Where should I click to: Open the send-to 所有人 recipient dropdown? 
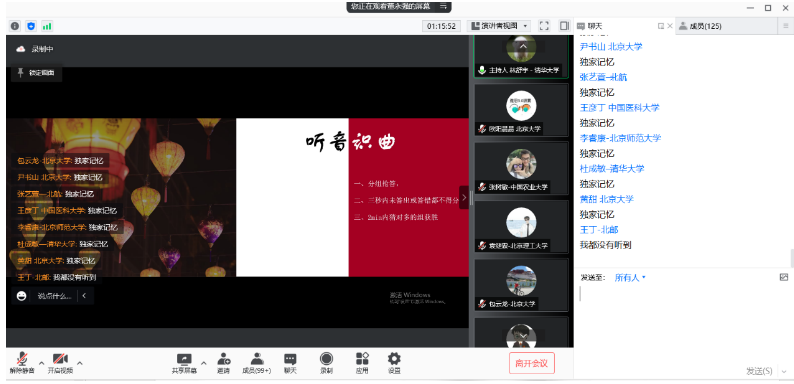pyautogui.click(x=630, y=278)
